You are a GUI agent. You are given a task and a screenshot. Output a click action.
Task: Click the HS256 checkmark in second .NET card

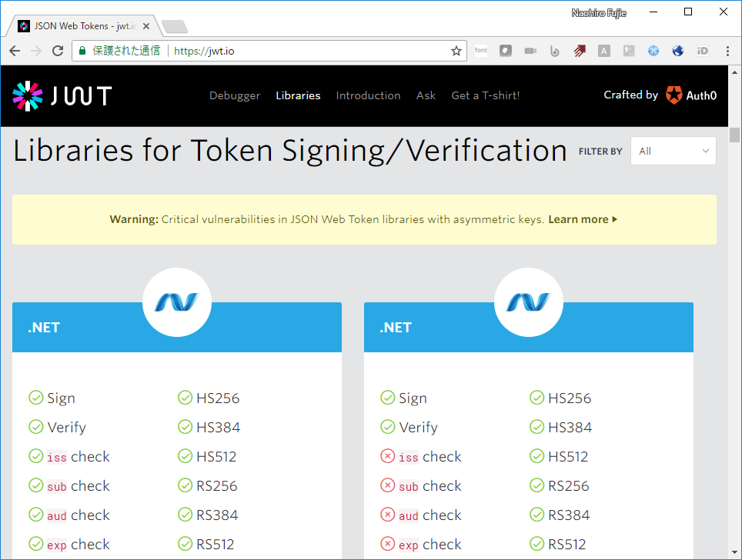[536, 398]
